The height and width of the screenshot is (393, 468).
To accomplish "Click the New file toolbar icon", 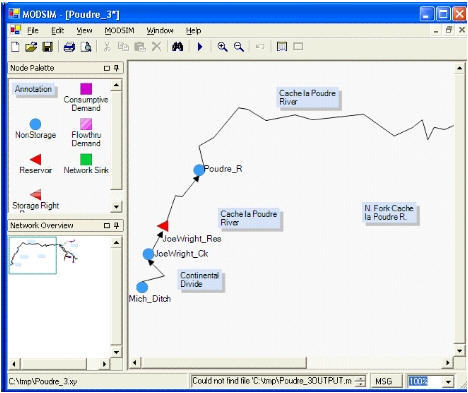I will click(x=15, y=47).
